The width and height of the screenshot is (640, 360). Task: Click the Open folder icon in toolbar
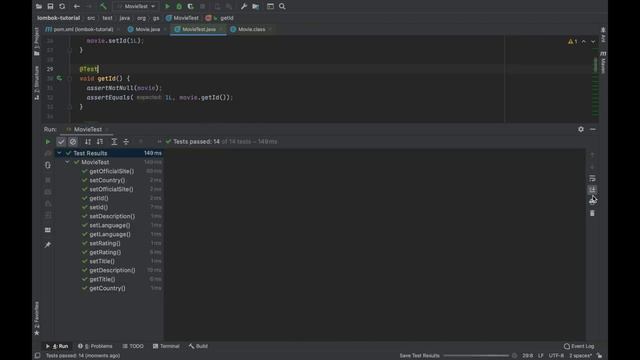(39, 7)
